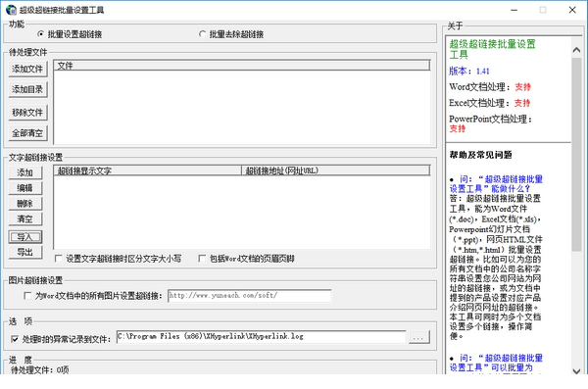588x389 pixels.
Task: Enable 设置文字超链接时区分文字大小写 checkbox
Action: click(58, 259)
